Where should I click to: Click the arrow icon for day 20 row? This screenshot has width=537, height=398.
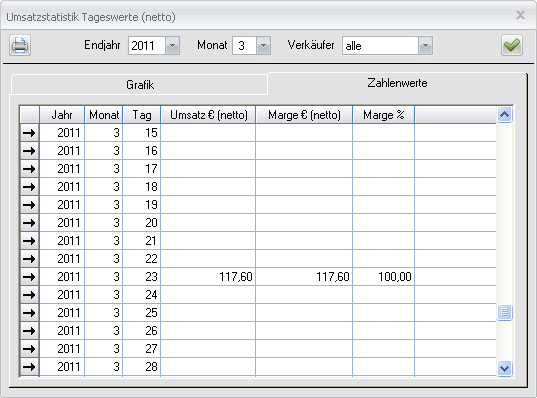(29, 223)
